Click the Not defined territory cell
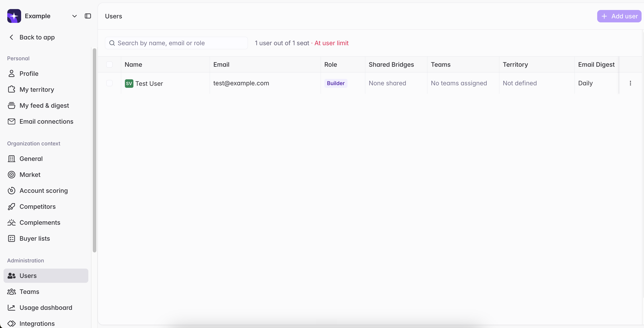 coord(537,83)
